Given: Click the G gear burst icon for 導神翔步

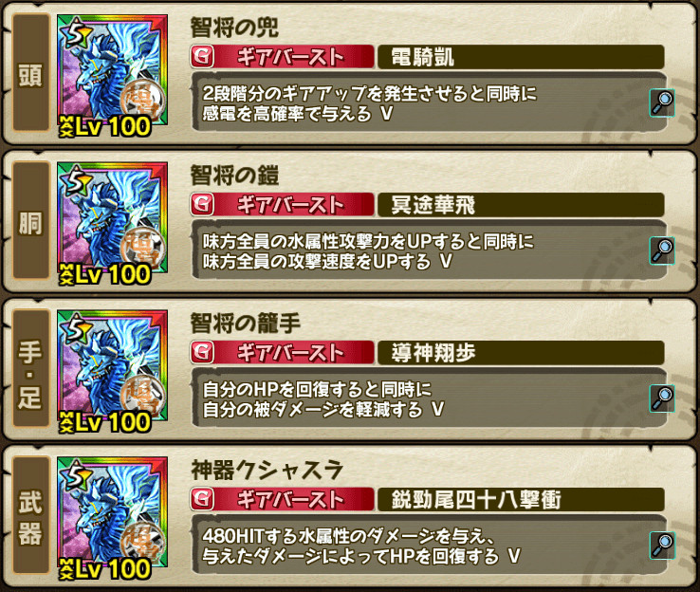Looking at the screenshot, I should click(202, 352).
